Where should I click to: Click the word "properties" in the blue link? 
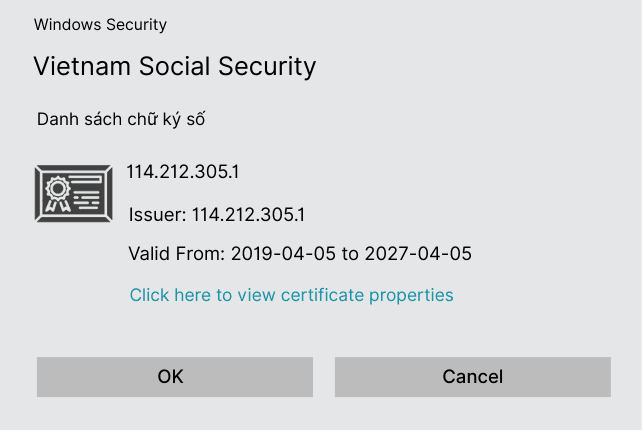tap(411, 296)
